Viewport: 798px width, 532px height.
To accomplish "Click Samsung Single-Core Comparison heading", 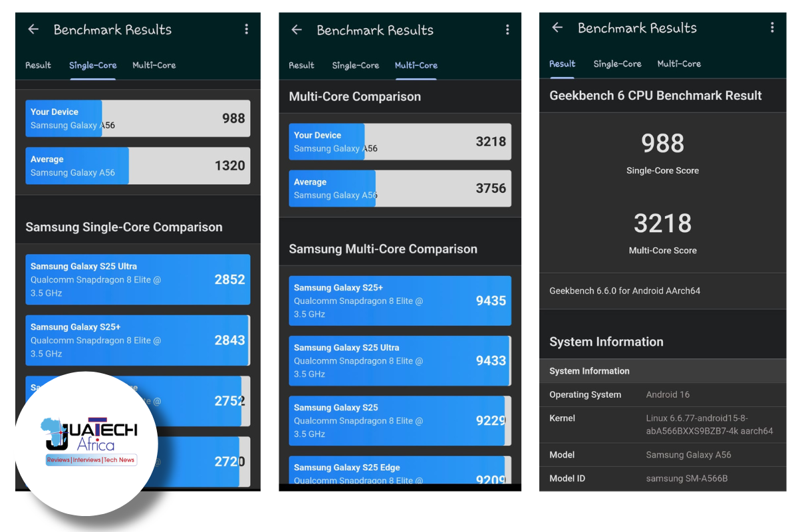I will point(124,227).
